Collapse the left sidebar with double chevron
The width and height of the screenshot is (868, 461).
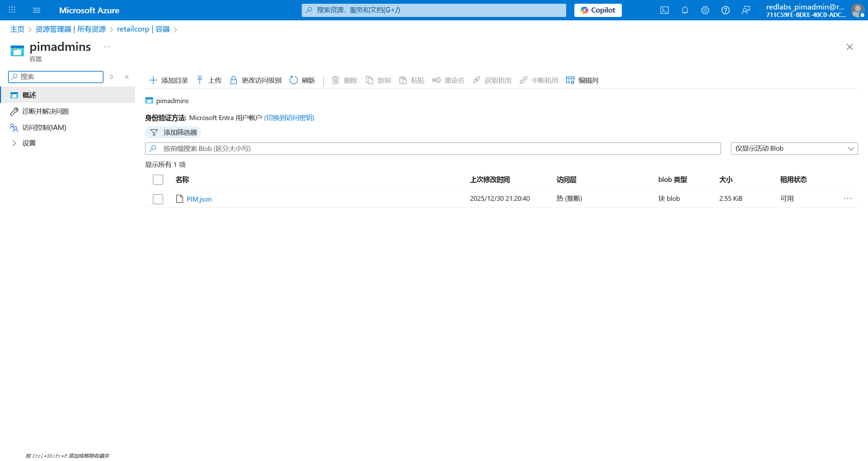pos(127,77)
